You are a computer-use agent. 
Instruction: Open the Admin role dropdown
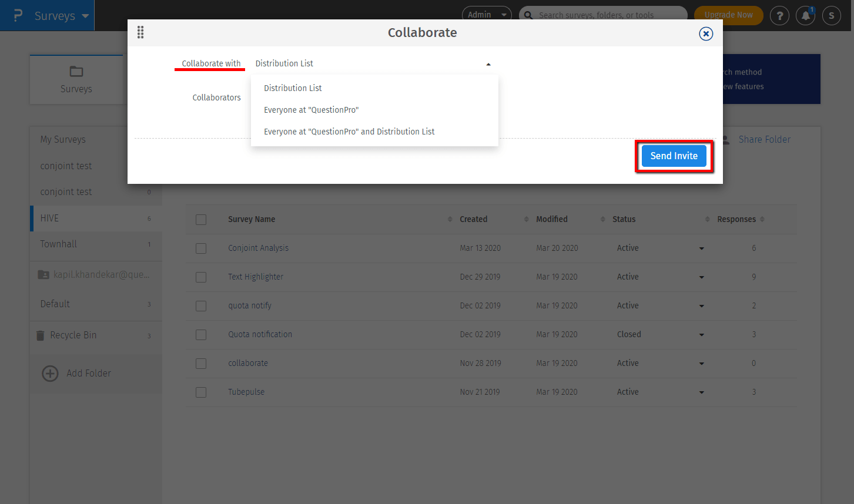pos(486,15)
